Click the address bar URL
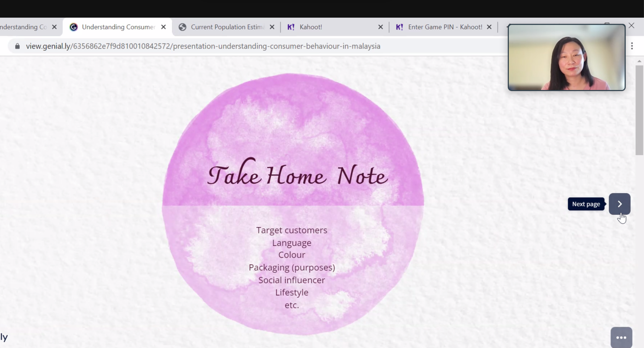This screenshot has height=348, width=644. [202, 46]
